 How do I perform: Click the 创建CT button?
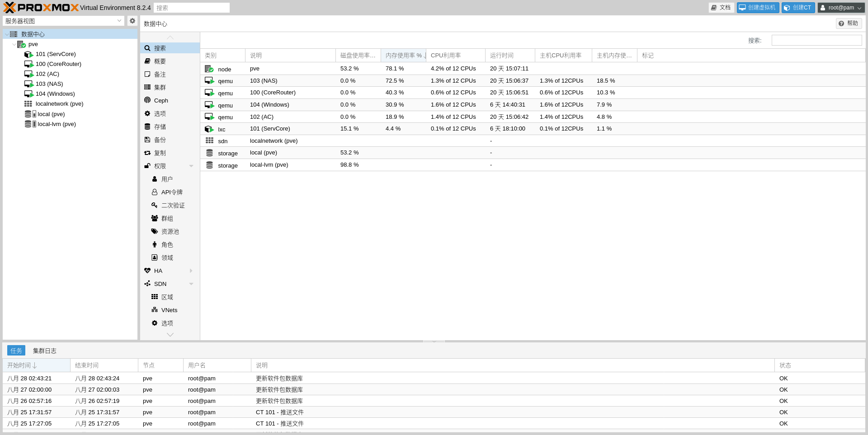798,8
